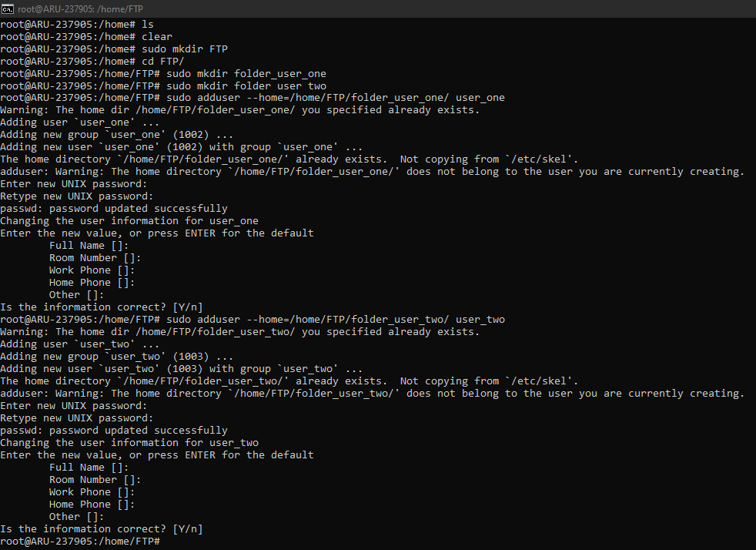Click the second 'Other []:' field line
Screen dimensions: 756x550
(77, 517)
